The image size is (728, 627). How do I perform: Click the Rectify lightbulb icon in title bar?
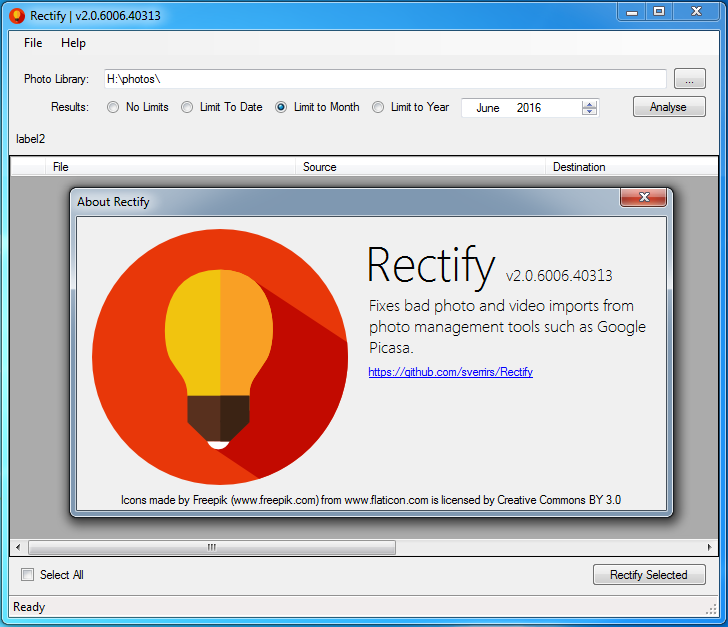click(17, 16)
